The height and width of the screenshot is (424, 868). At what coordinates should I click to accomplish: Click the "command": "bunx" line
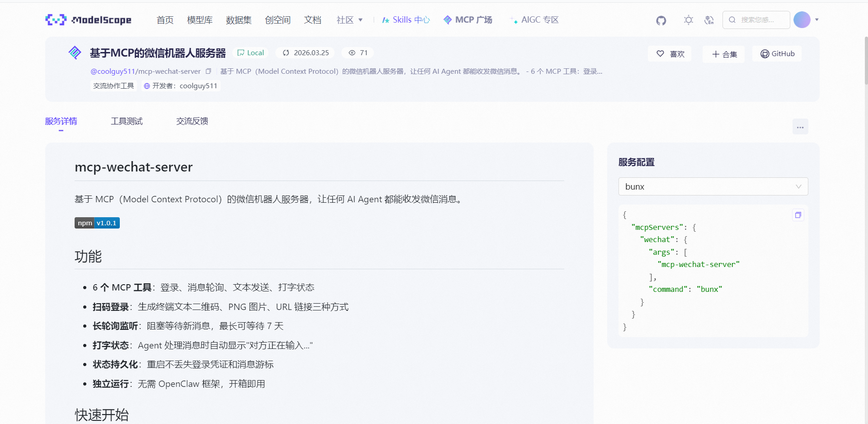685,289
